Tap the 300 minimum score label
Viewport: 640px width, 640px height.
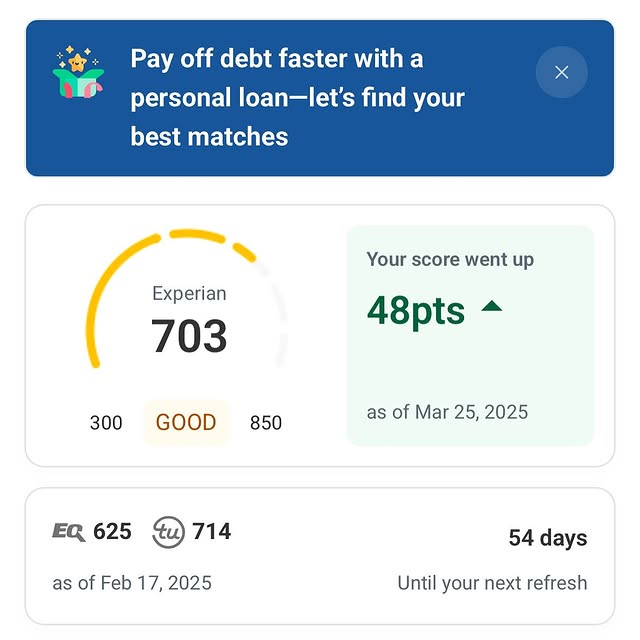(x=106, y=423)
